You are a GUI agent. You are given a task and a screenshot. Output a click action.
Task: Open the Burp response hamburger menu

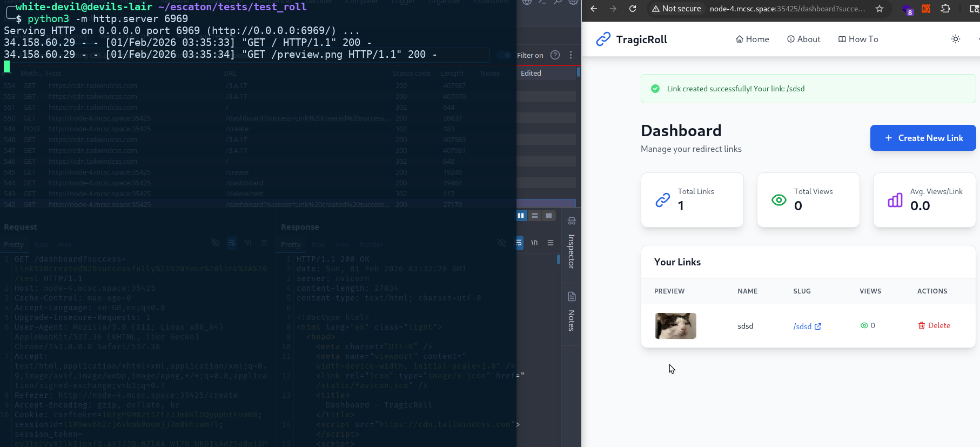pos(551,243)
